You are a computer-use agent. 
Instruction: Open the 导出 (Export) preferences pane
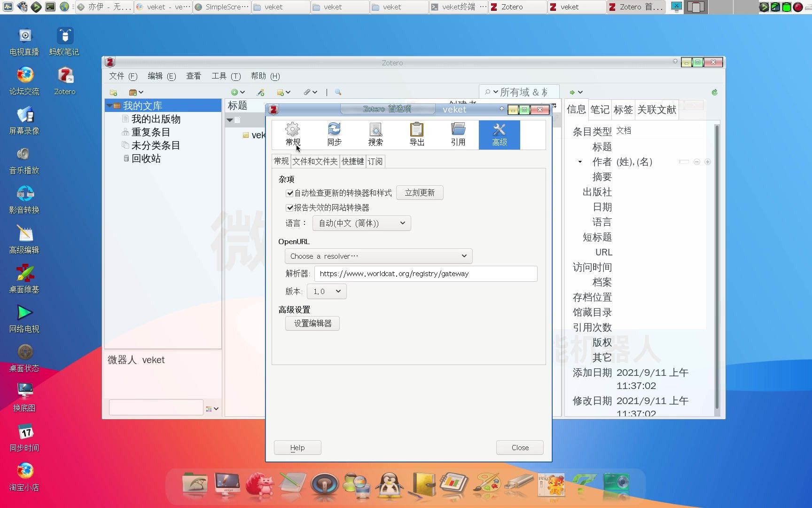(x=417, y=135)
